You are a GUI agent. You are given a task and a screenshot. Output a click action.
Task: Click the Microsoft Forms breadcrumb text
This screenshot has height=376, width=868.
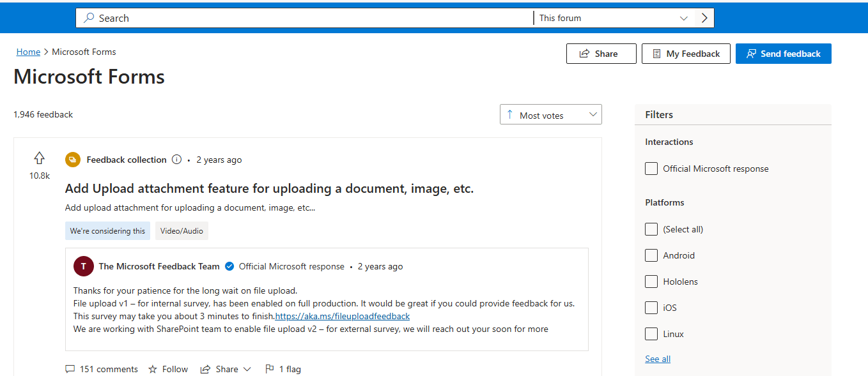pos(84,52)
